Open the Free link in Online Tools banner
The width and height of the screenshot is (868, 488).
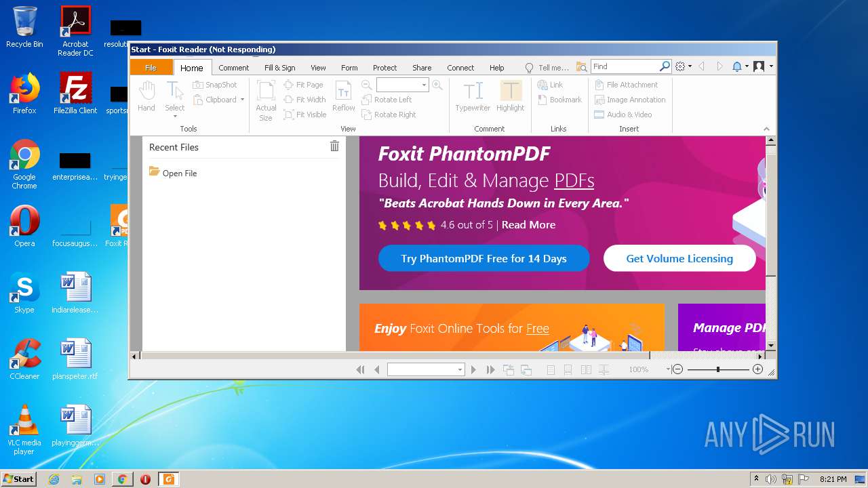[x=538, y=329]
